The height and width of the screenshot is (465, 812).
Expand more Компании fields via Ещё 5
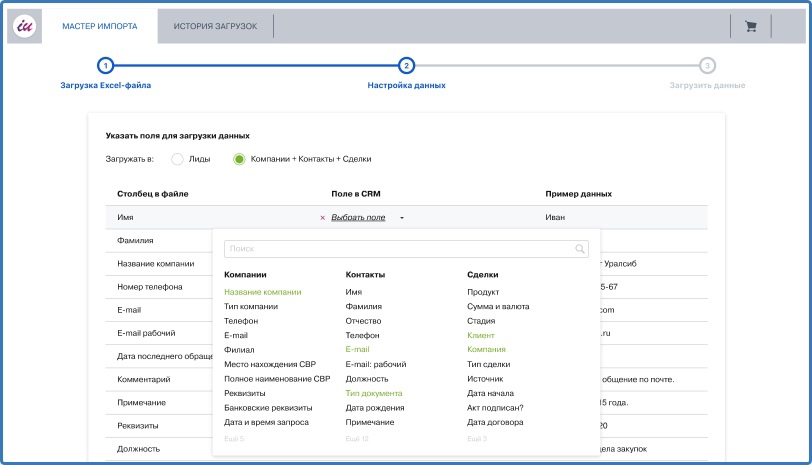tap(234, 439)
